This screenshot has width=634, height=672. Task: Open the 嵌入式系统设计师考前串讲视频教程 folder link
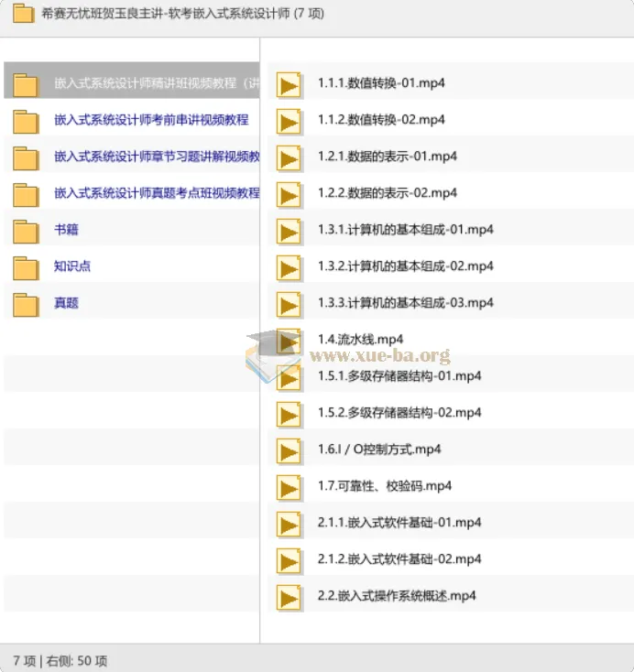point(151,120)
